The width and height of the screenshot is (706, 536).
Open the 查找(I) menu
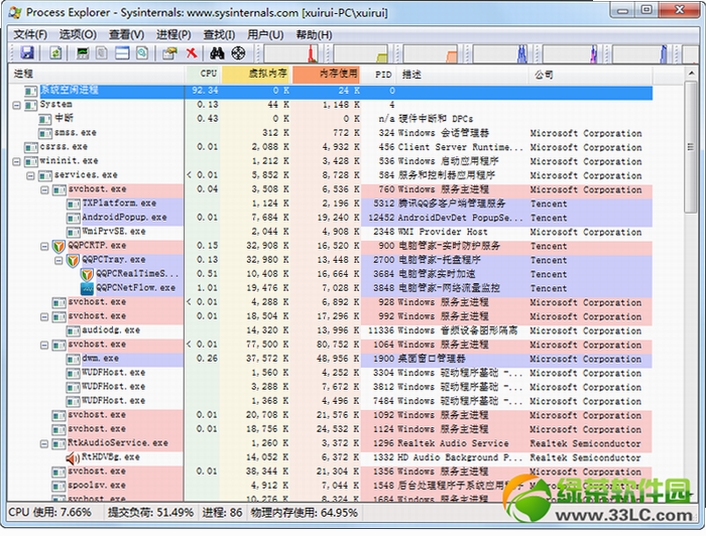[x=219, y=35]
